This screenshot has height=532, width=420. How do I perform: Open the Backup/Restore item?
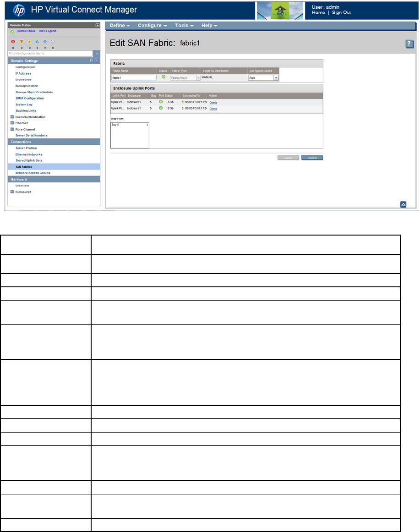pos(27,86)
